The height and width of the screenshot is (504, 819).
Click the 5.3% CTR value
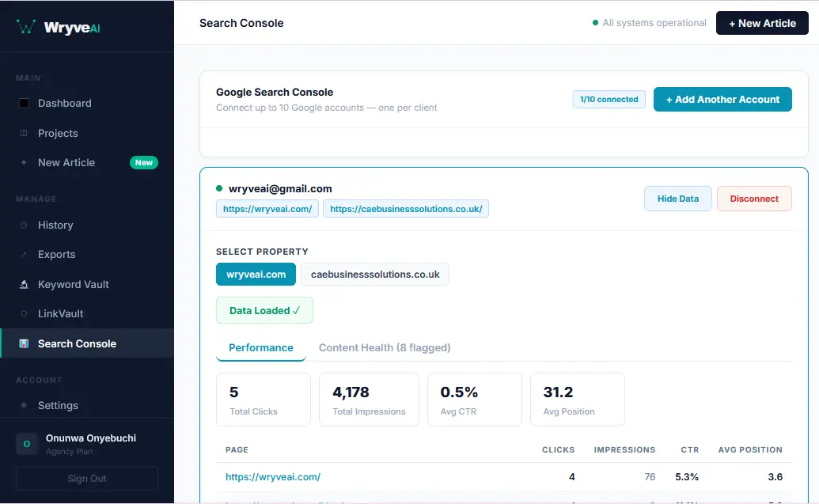click(x=687, y=477)
